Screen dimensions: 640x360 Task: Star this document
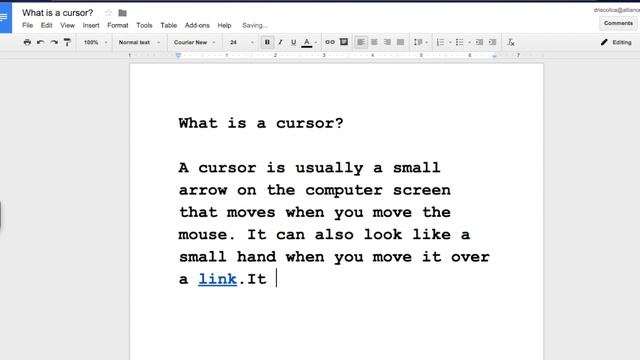pyautogui.click(x=108, y=13)
